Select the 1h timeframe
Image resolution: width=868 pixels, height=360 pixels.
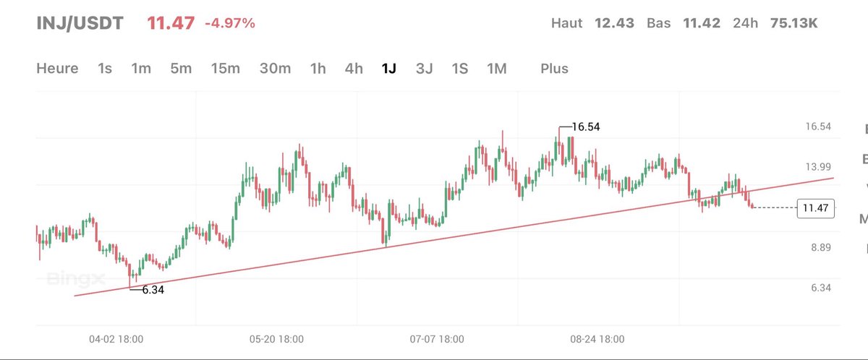(318, 69)
